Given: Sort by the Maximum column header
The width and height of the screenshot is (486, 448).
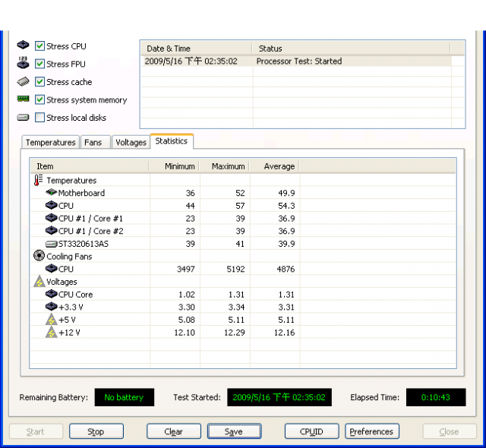Looking at the screenshot, I should tap(225, 166).
